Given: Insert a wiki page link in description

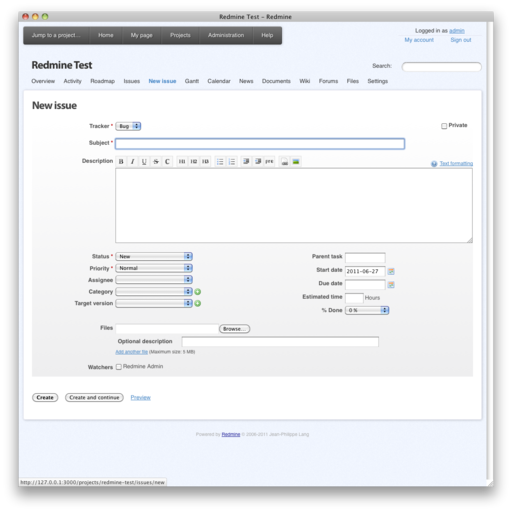Looking at the screenshot, I should point(284,162).
